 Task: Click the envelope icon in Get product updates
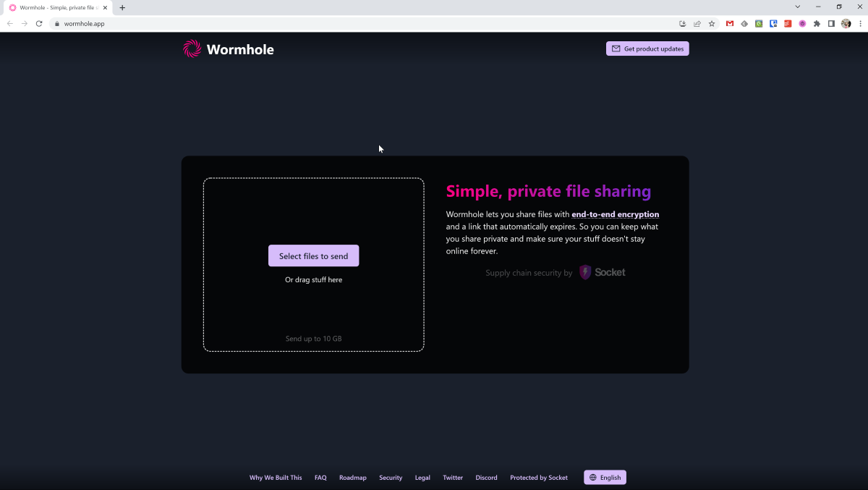click(x=616, y=48)
